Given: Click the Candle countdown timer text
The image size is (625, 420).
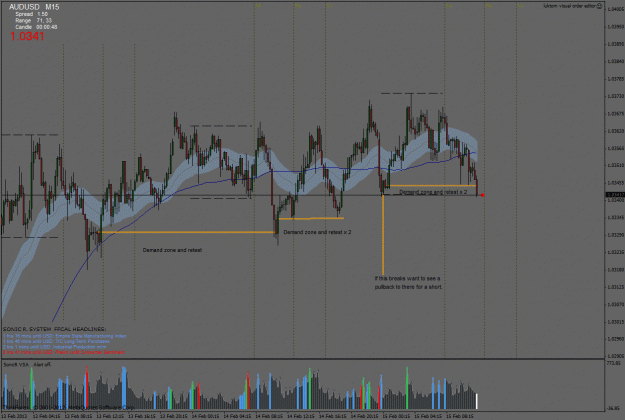Looking at the screenshot, I should (36, 27).
